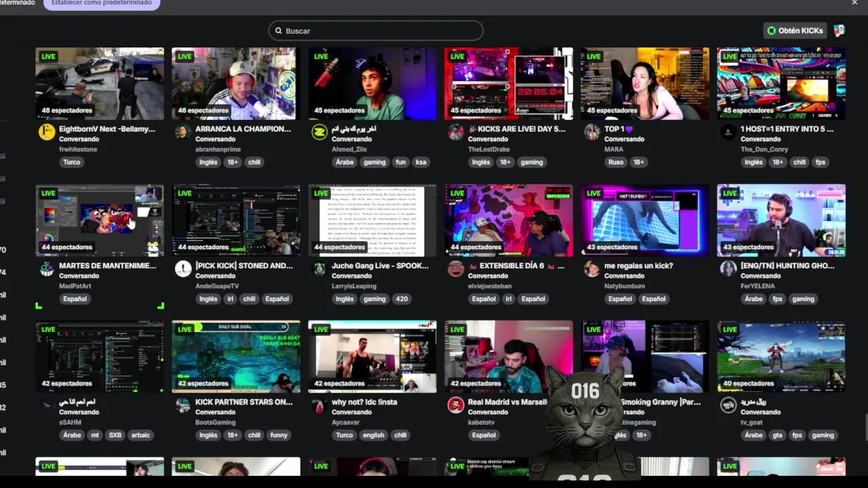Select english tag under Aycaavsr
This screenshot has height=488, width=868.
click(374, 435)
